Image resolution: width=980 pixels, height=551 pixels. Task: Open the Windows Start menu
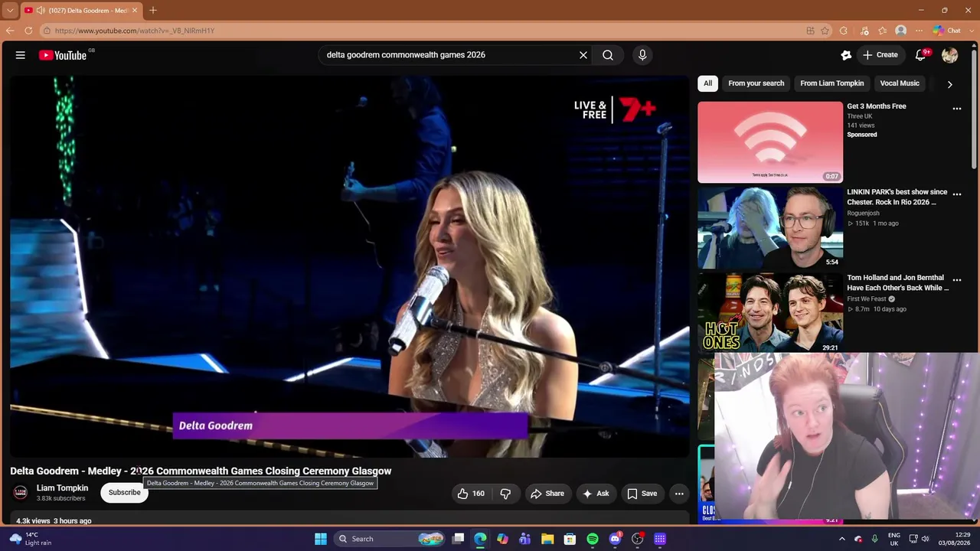pos(321,539)
